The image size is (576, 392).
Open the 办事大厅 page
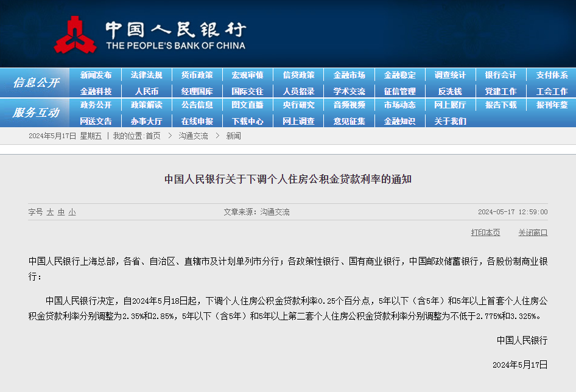[x=147, y=121]
